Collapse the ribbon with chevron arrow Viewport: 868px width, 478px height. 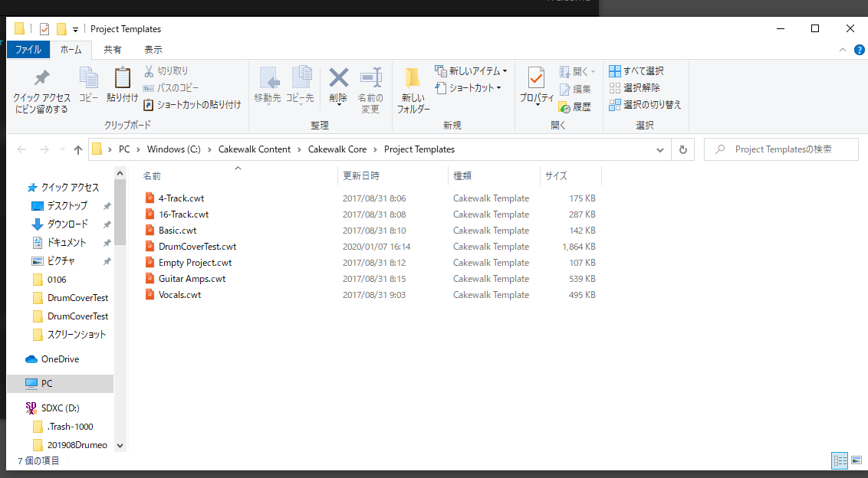pyautogui.click(x=843, y=50)
